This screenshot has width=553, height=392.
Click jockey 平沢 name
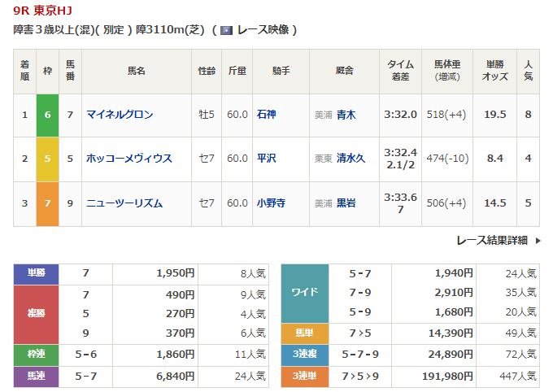(x=266, y=159)
